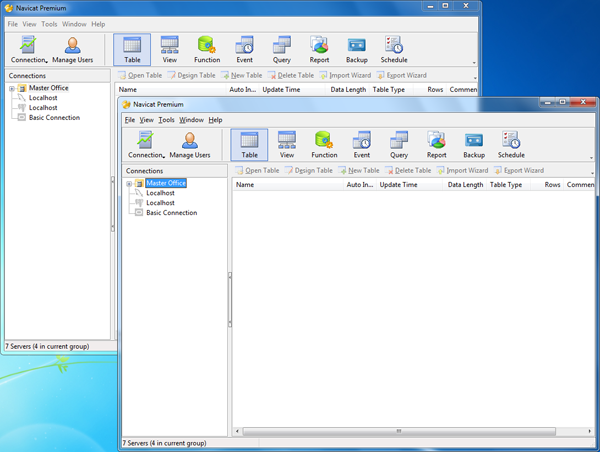Switch to View objects in back window
Screen dimensions: 600x452
pos(170,49)
